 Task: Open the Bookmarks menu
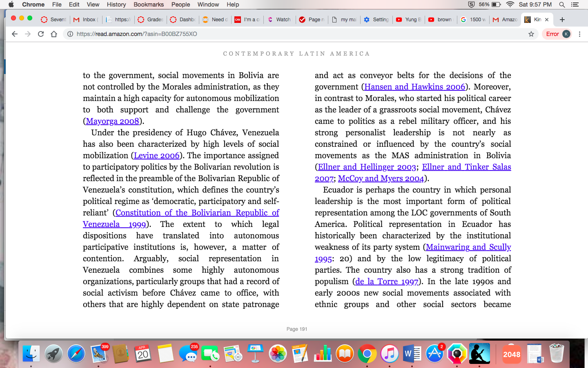149,4
